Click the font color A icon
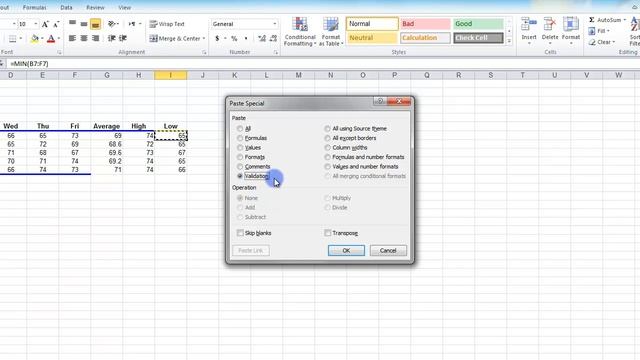 coord(51,39)
